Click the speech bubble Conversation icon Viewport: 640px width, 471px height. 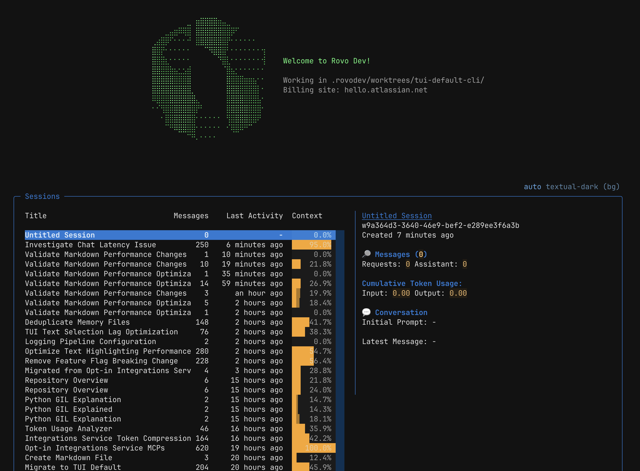[366, 312]
